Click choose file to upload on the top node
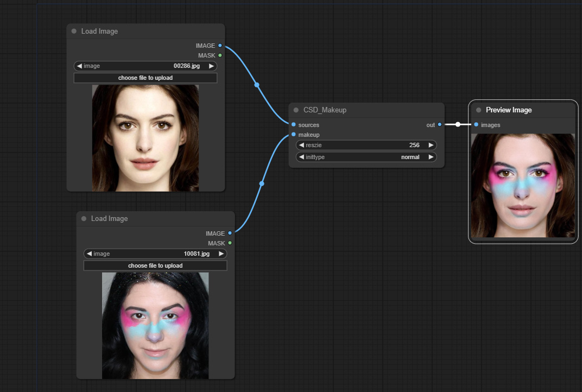The height and width of the screenshot is (392, 582). (145, 78)
